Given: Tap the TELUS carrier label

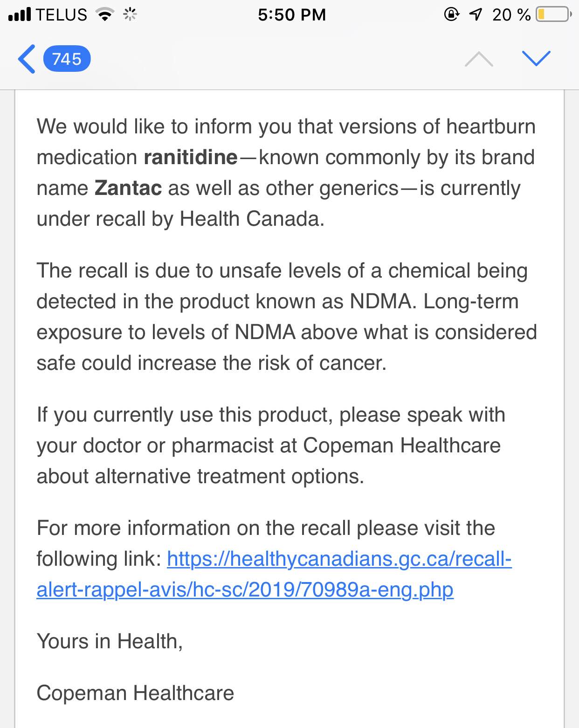Looking at the screenshot, I should (62, 15).
